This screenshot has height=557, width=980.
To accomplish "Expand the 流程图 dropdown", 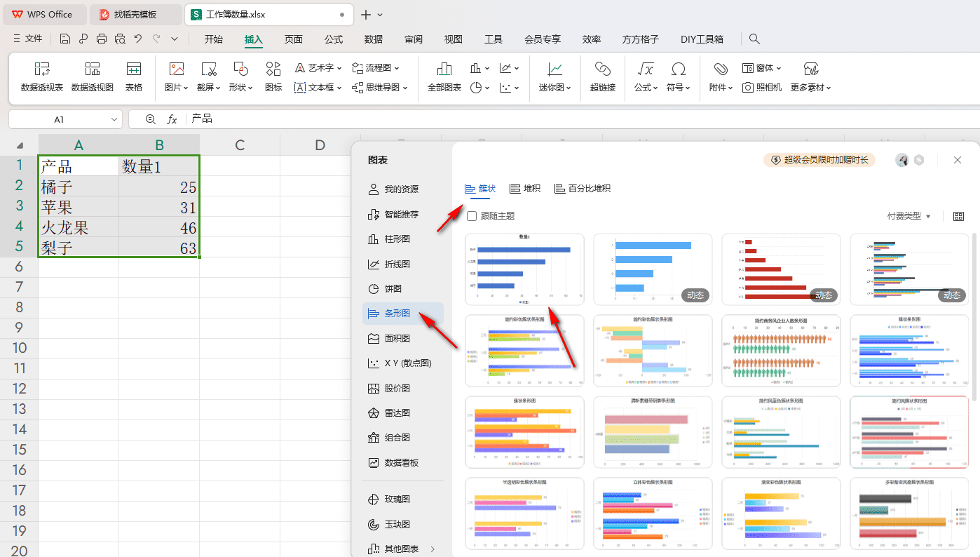I will pyautogui.click(x=397, y=68).
